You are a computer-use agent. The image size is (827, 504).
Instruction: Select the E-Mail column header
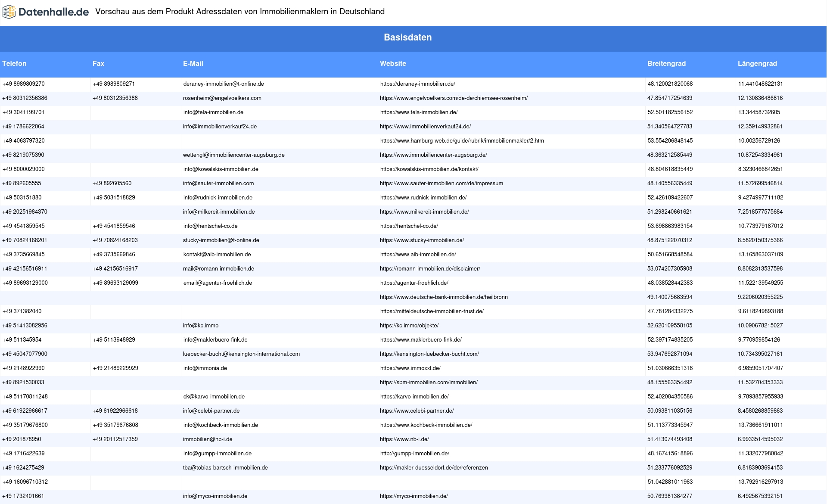193,64
